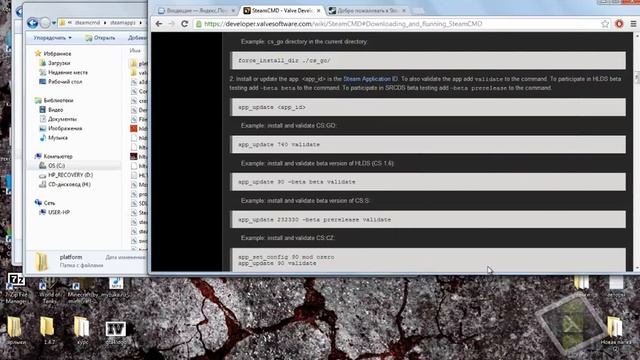
Task: Click steamcmd in the Explorer breadcrumb
Action: tap(87, 23)
